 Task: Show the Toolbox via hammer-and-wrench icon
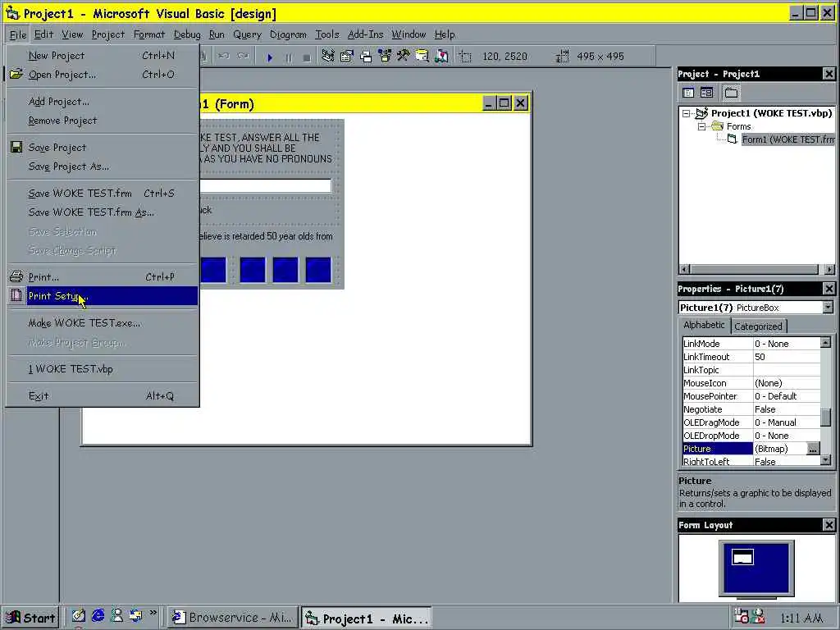pyautogui.click(x=404, y=57)
